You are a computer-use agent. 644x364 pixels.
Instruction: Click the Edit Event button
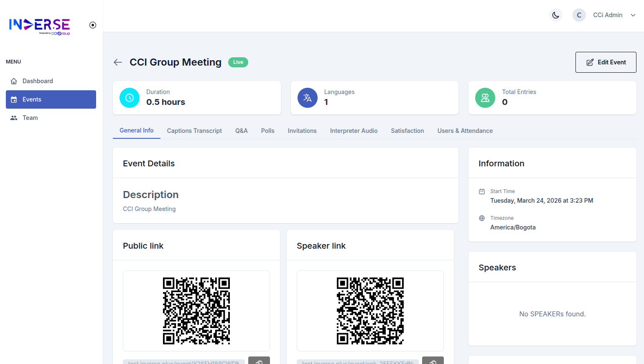[x=606, y=62]
